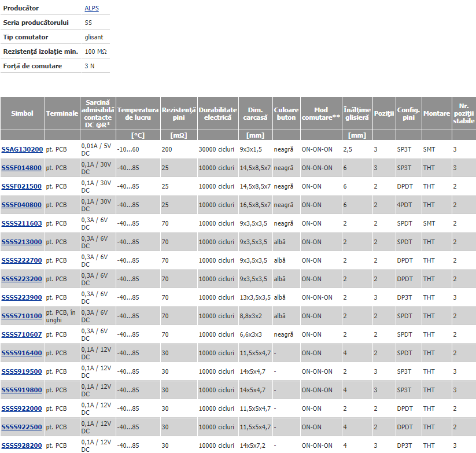476x453 pixels.
Task: Click the Sarcină admisibilă contacte column header
Action: click(x=98, y=113)
